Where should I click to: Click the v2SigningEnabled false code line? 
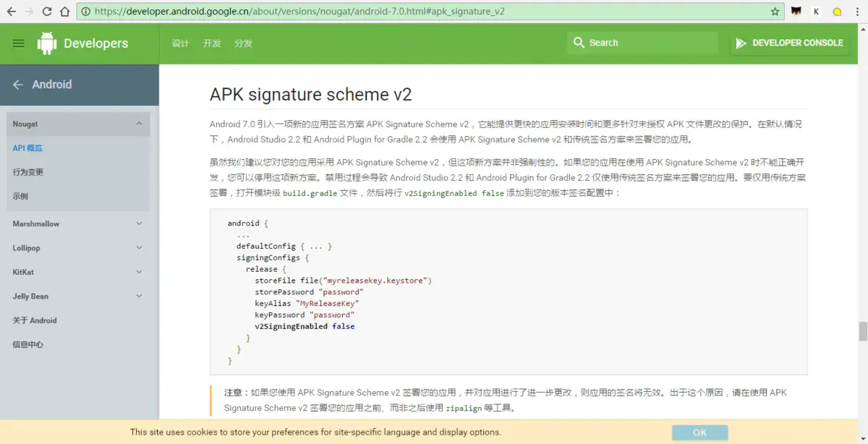[305, 326]
